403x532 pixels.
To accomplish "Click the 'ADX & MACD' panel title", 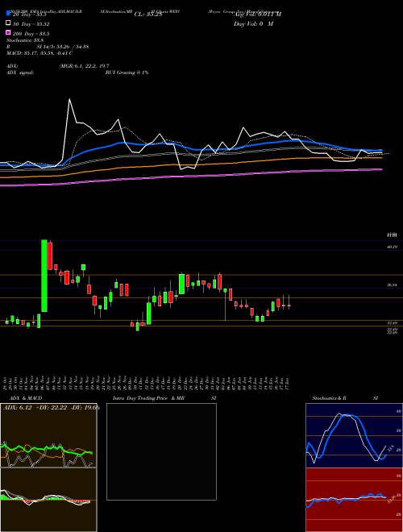I will [x=26, y=398].
